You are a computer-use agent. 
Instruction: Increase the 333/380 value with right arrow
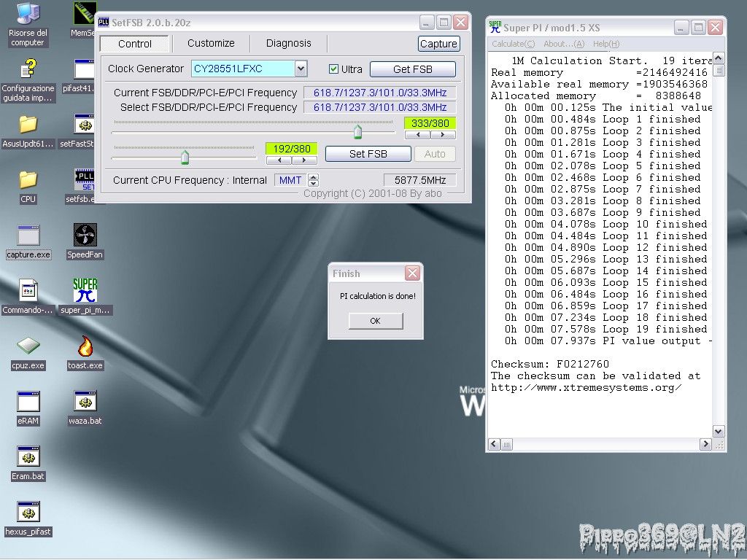[x=443, y=135]
